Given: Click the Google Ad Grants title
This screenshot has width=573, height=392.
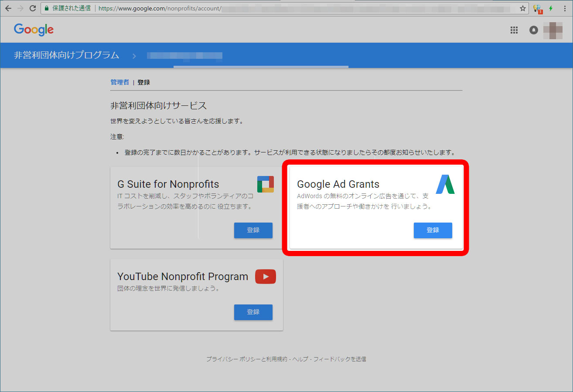Looking at the screenshot, I should click(x=338, y=184).
